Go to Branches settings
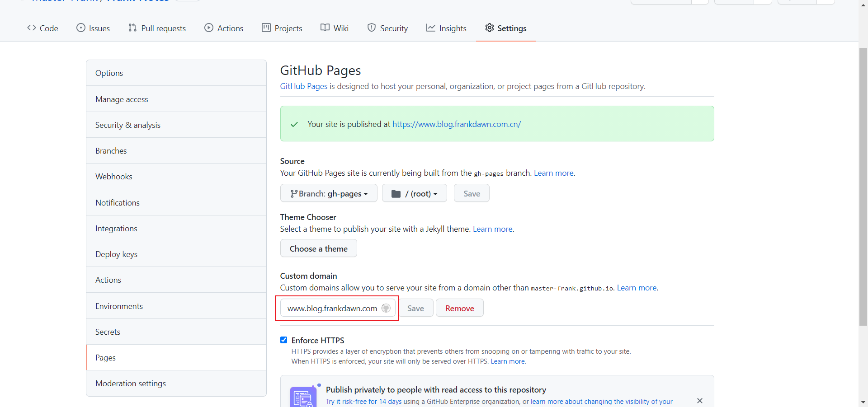The height and width of the screenshot is (407, 868). click(x=176, y=150)
